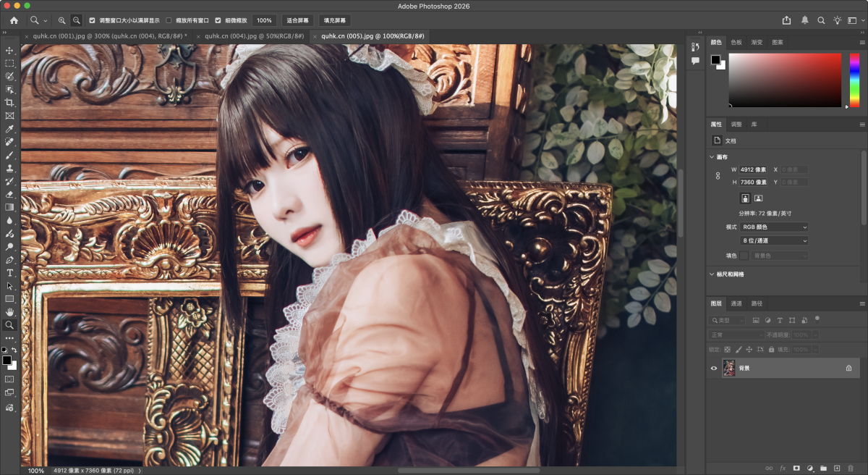Viewport: 868px width, 475px height.
Task: Open the RGB 颜色 mode dropdown
Action: click(774, 227)
